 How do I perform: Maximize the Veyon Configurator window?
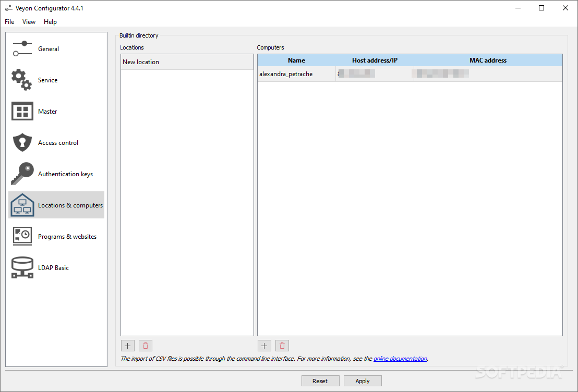(541, 8)
